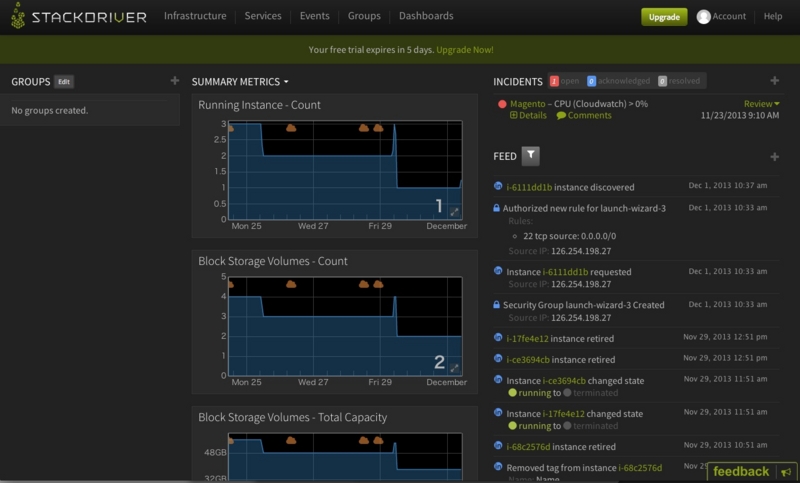Click the first cloud event marker on Block Storage Volumes Count chart
Screen dimensions: 800x483
pos(231,285)
